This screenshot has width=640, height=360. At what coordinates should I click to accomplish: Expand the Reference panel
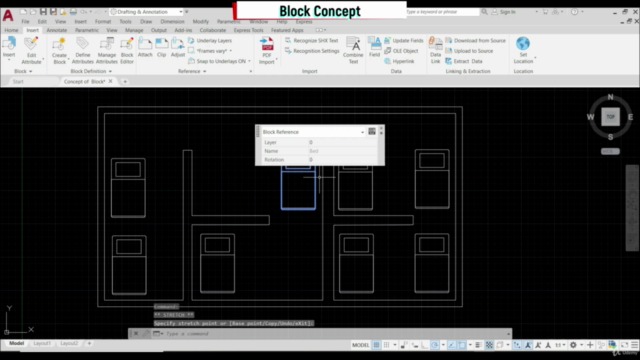point(192,71)
